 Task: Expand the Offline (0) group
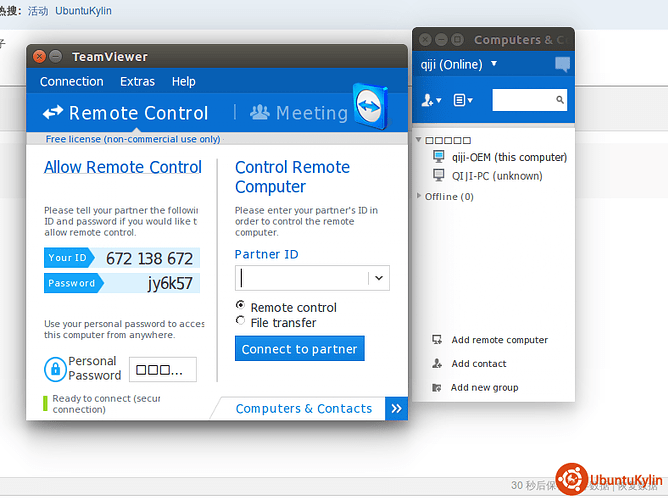(419, 196)
